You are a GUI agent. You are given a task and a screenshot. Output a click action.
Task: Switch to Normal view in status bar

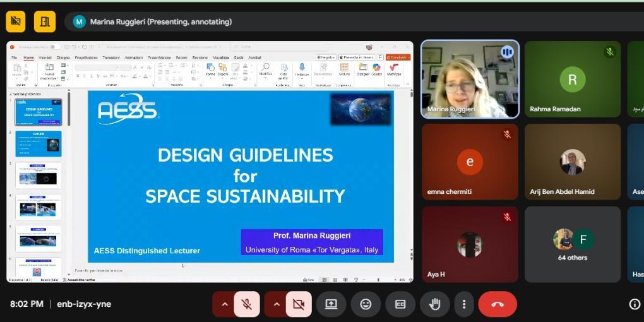coord(324,280)
